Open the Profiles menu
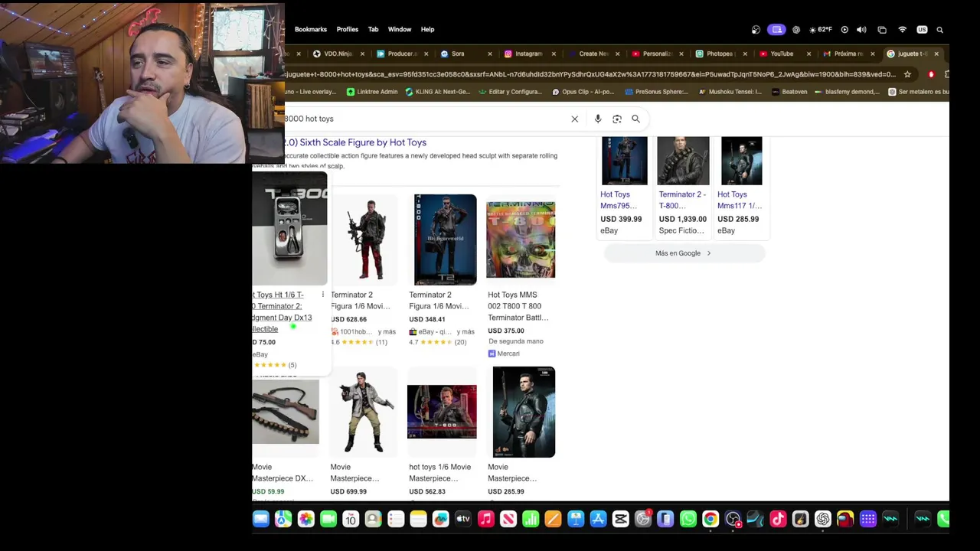Screen dimensions: 980x551 click(347, 29)
